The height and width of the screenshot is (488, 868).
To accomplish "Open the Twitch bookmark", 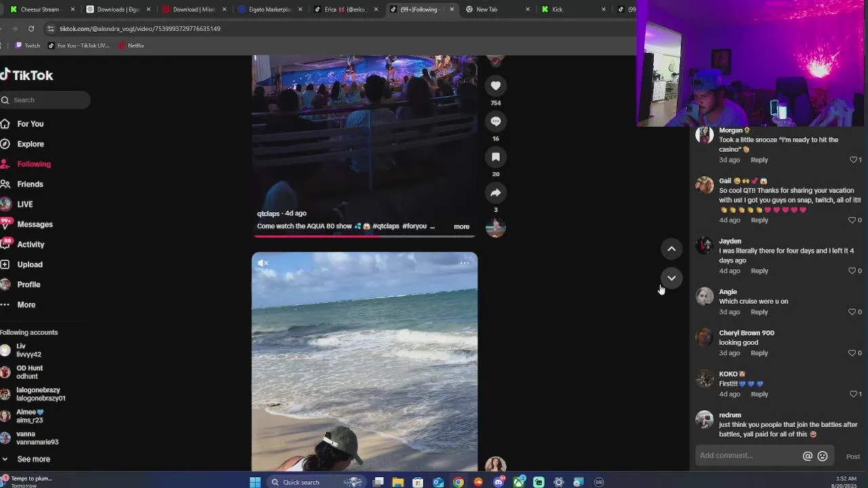I will 28,45.
